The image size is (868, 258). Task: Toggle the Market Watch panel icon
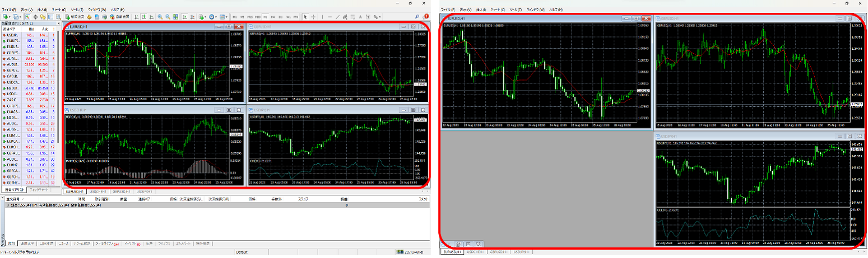28,17
